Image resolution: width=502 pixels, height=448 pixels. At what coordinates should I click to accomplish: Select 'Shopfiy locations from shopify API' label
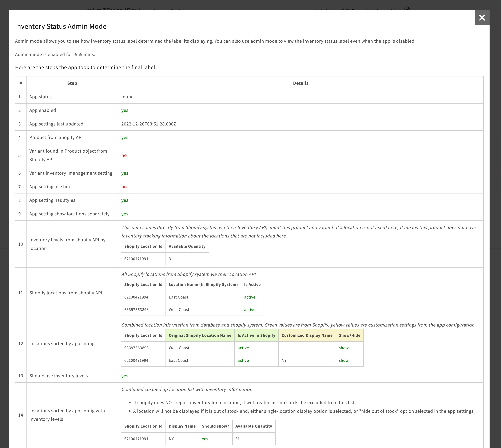(x=65, y=293)
